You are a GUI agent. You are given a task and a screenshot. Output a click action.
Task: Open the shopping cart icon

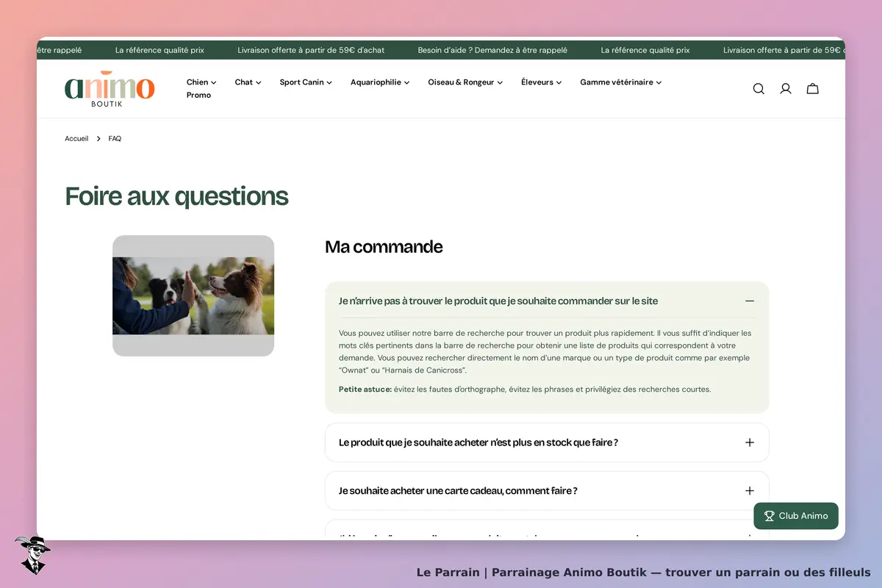click(813, 89)
